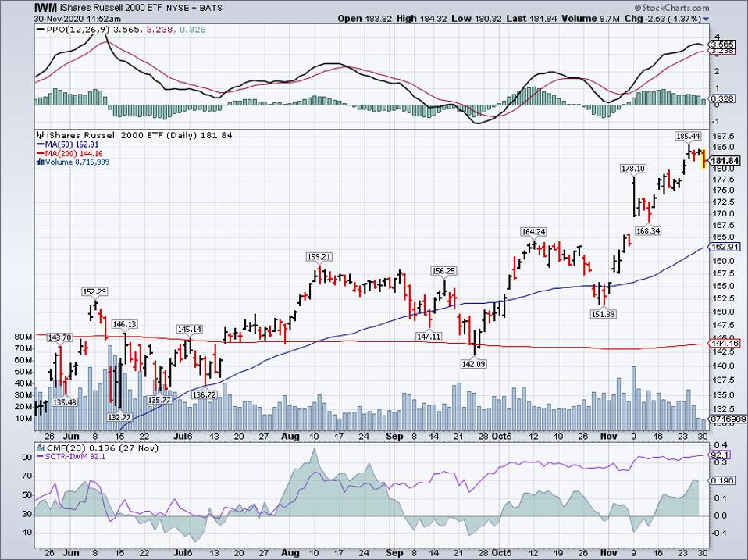The height and width of the screenshot is (560, 748).
Task: Click the Chg -2.53 (-1.37%) value
Action: point(663,19)
